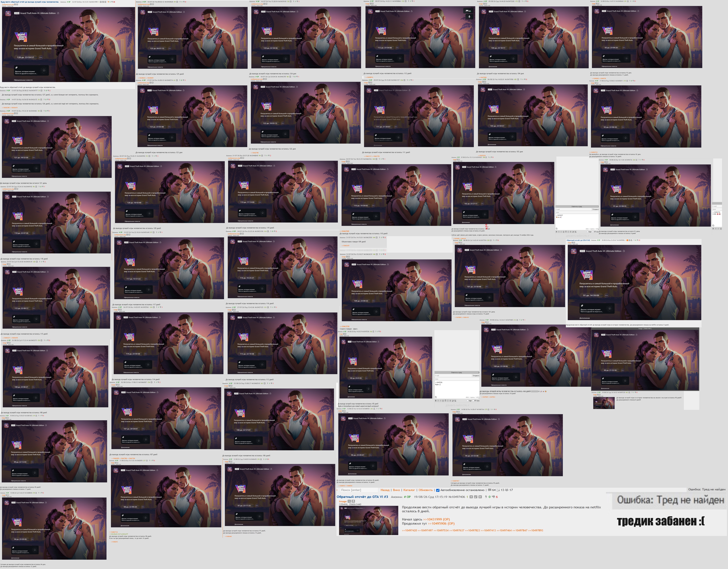Viewport: 728px width, 569px height.
Task: Click the download icon beside изображение.png in post №10431999
Action: point(17,4)
